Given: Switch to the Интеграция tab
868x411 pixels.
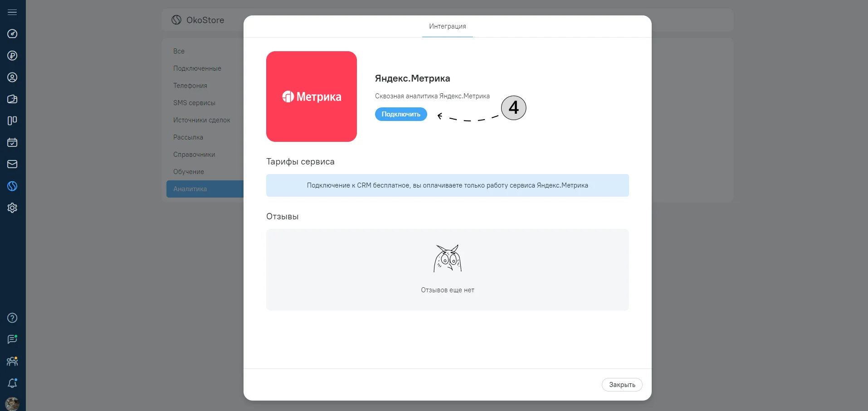Looking at the screenshot, I should (x=448, y=26).
